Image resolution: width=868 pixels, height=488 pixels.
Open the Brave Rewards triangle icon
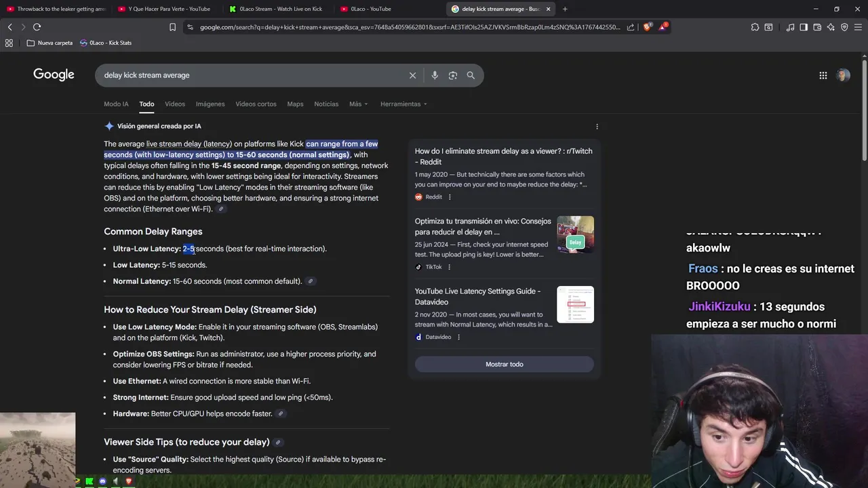coord(664,27)
